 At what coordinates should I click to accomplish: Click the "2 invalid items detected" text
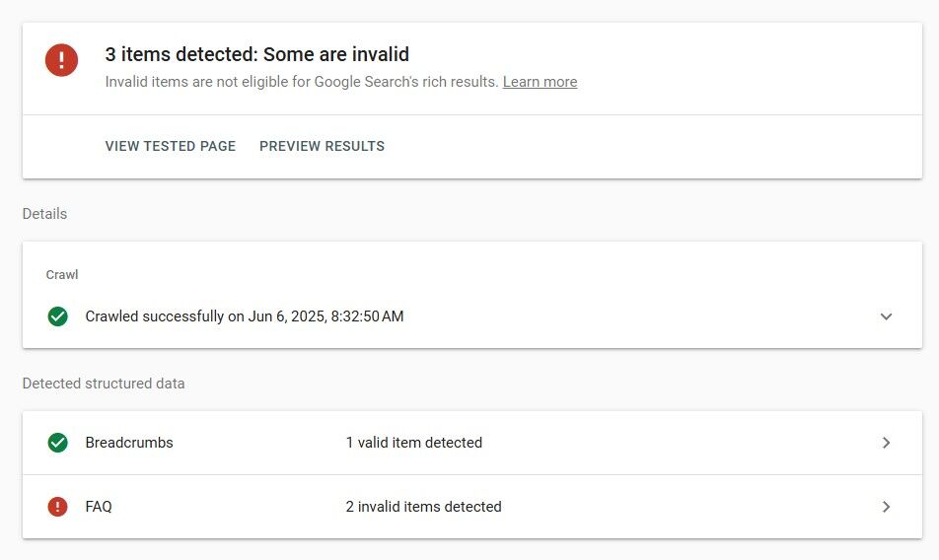coord(423,507)
